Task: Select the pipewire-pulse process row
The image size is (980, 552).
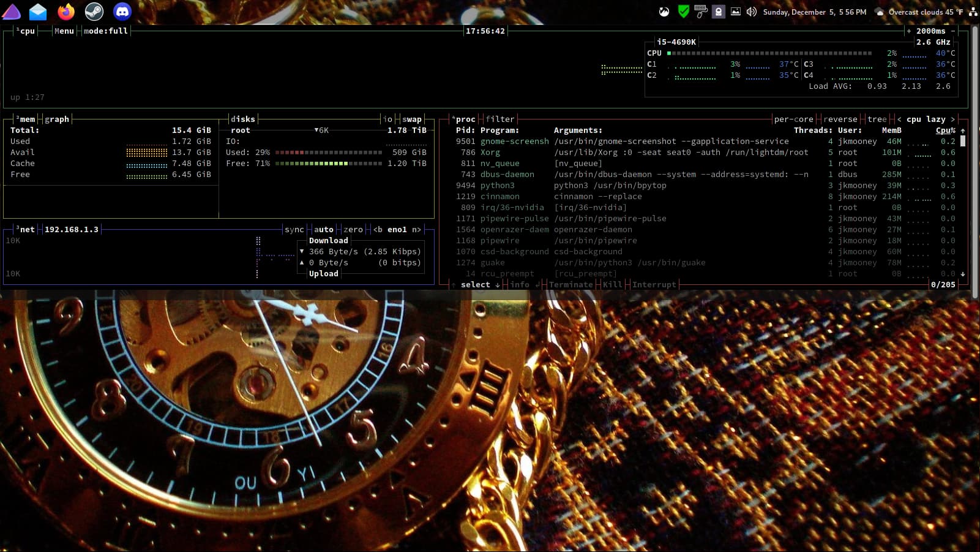Action: point(706,218)
